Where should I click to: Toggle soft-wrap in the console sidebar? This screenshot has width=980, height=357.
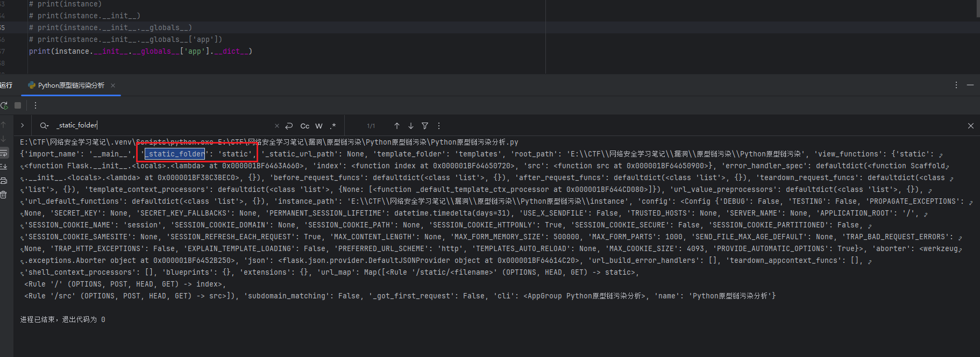tap(4, 153)
